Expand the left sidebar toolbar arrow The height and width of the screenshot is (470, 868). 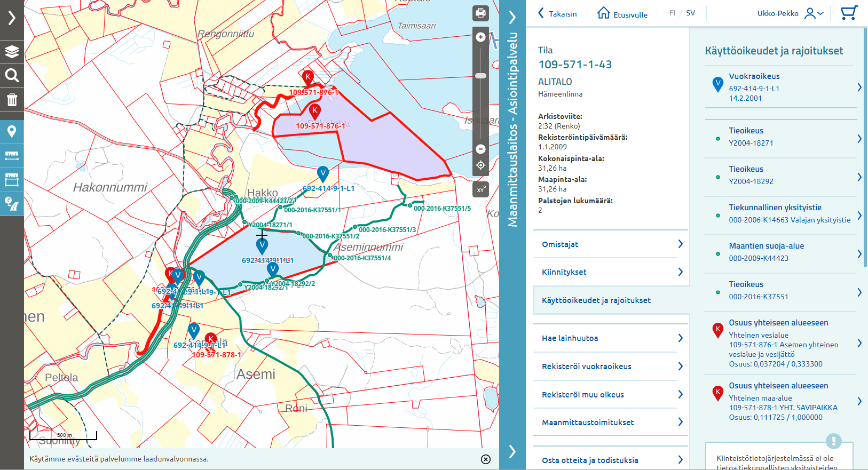[12, 18]
